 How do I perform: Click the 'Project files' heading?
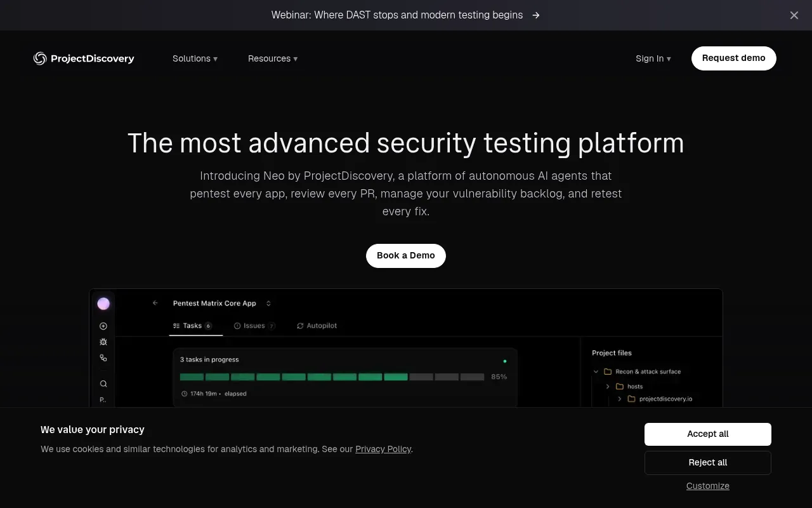point(612,353)
